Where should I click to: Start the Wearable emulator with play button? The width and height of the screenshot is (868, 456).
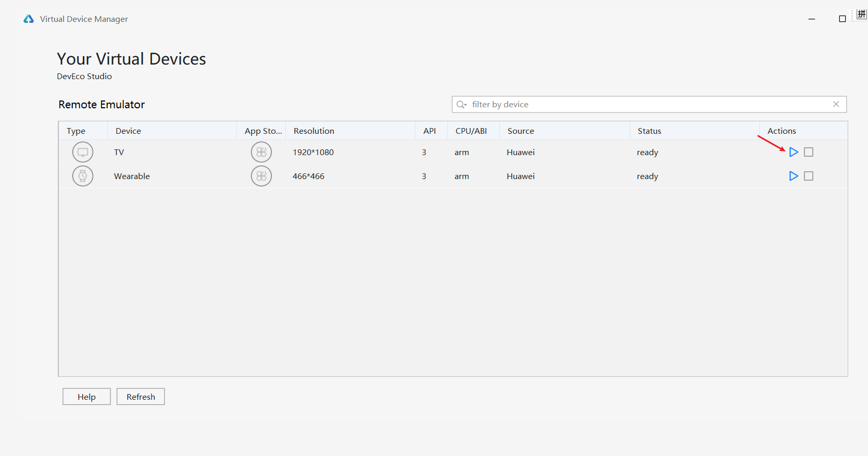click(x=793, y=176)
